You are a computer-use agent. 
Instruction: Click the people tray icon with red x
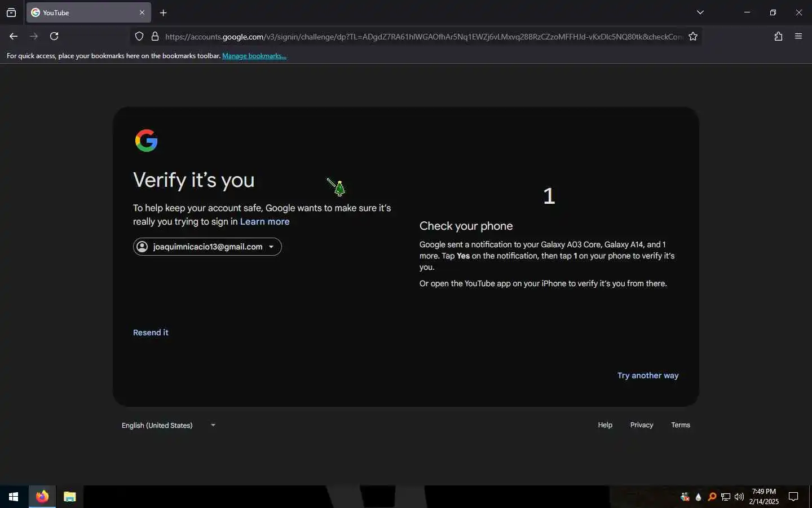685,497
